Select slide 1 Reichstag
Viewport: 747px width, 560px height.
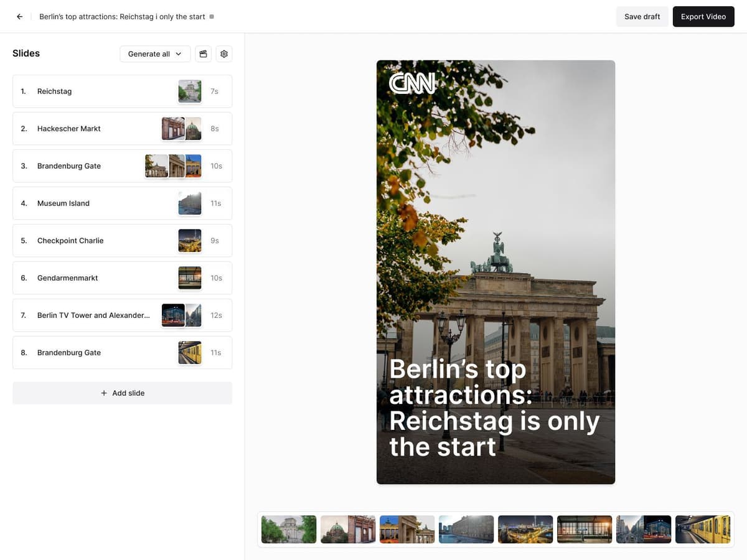[122, 91]
